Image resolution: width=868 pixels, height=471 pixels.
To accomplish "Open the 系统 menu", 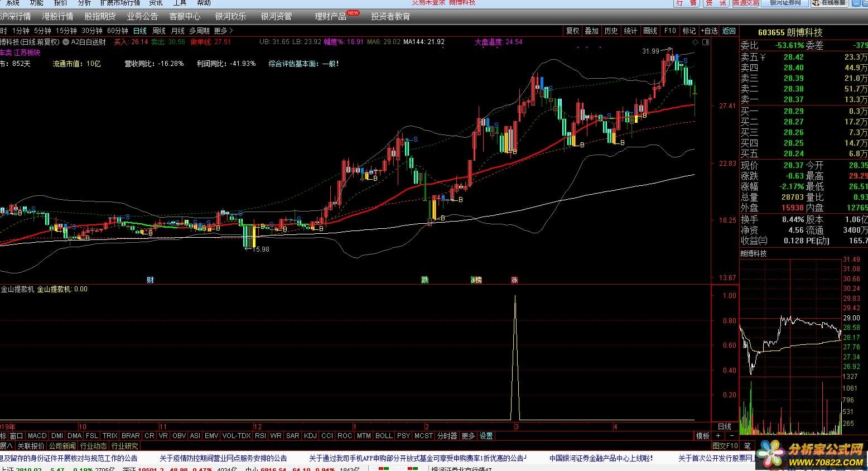I will click(x=13, y=3).
